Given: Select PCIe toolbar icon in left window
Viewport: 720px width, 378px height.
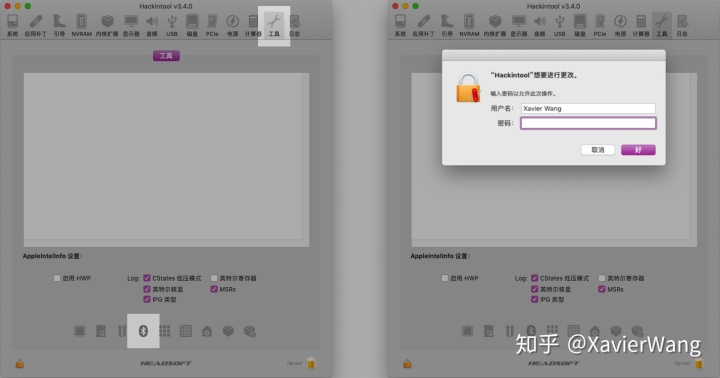Looking at the screenshot, I should [x=212, y=25].
